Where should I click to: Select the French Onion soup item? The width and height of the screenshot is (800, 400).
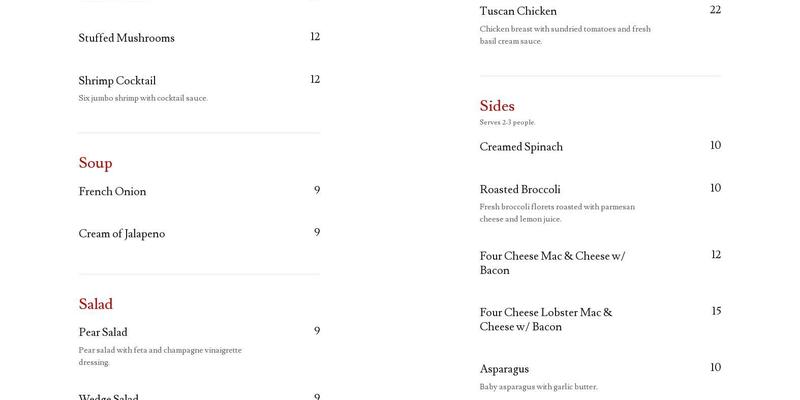(112, 192)
